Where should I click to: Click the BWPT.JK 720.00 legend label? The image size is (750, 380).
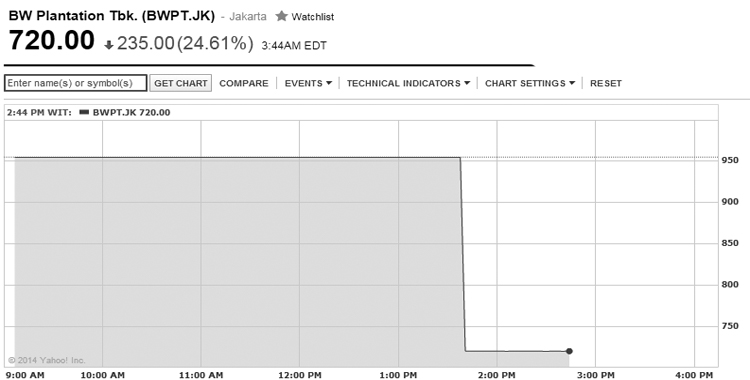point(131,113)
